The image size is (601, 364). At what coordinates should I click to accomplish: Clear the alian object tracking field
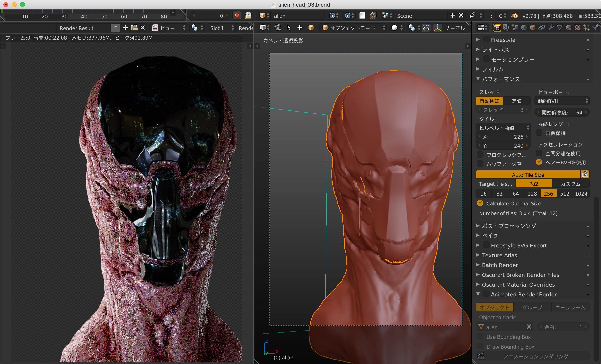[x=529, y=327]
